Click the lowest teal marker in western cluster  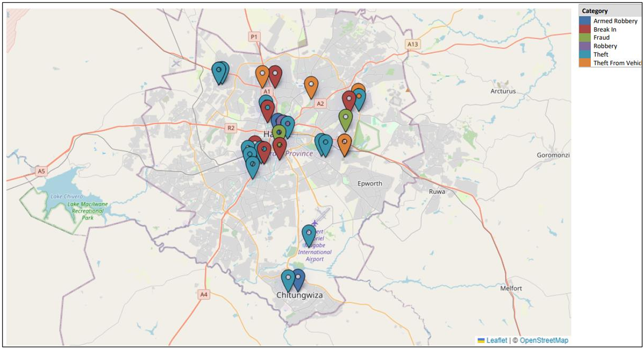click(252, 166)
